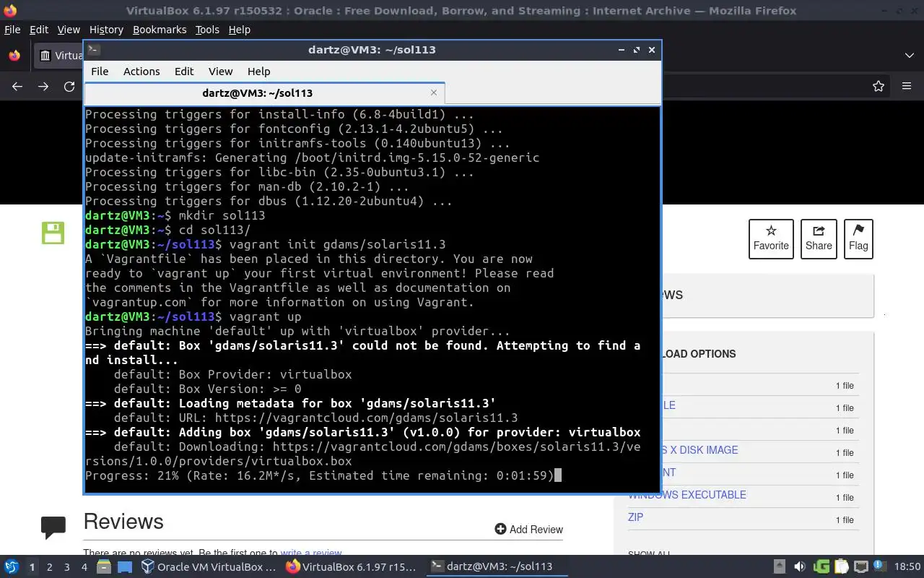Image resolution: width=924 pixels, height=578 pixels.
Task: Switch to workspace 3
Action: (x=66, y=567)
